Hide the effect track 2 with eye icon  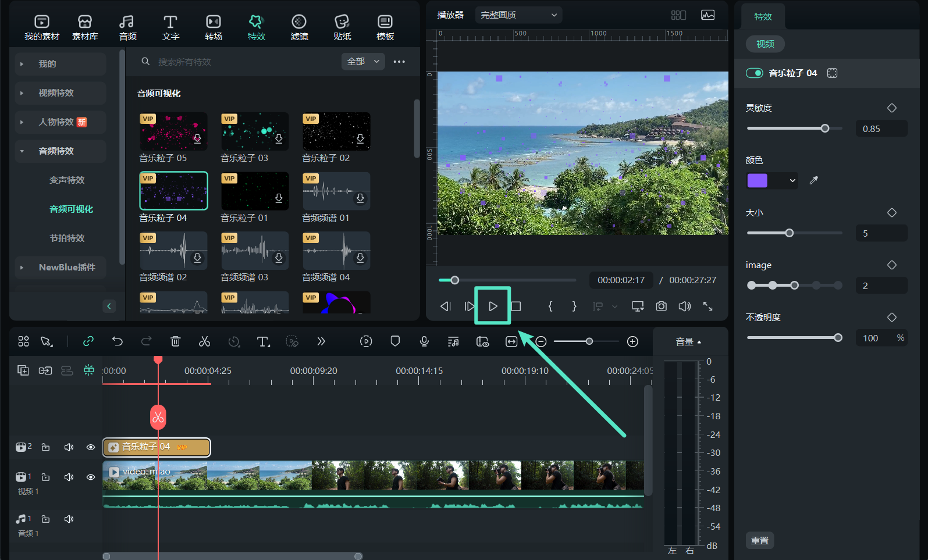pyautogui.click(x=91, y=447)
